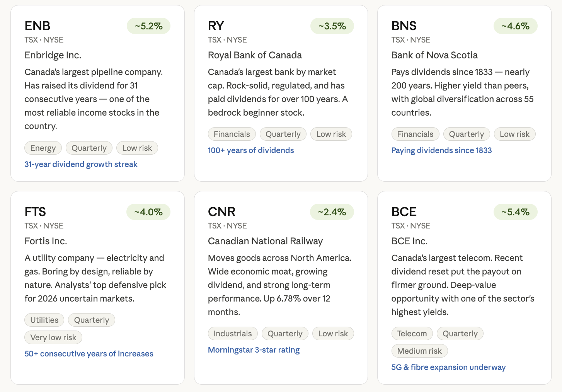
Task: Click the Medium risk tag
Action: coord(419,351)
